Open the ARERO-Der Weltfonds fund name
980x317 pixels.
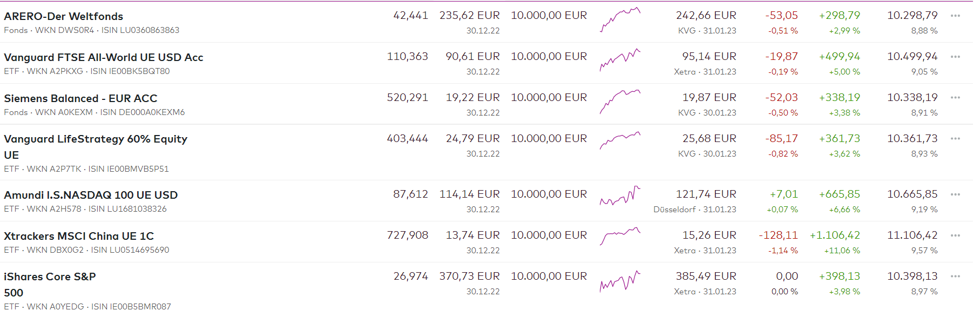[64, 17]
